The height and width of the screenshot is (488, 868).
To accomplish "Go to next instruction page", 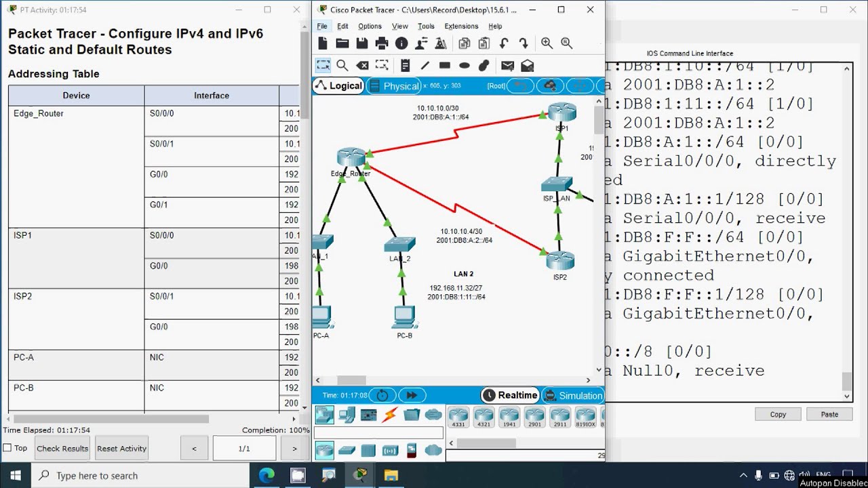I will (x=294, y=448).
